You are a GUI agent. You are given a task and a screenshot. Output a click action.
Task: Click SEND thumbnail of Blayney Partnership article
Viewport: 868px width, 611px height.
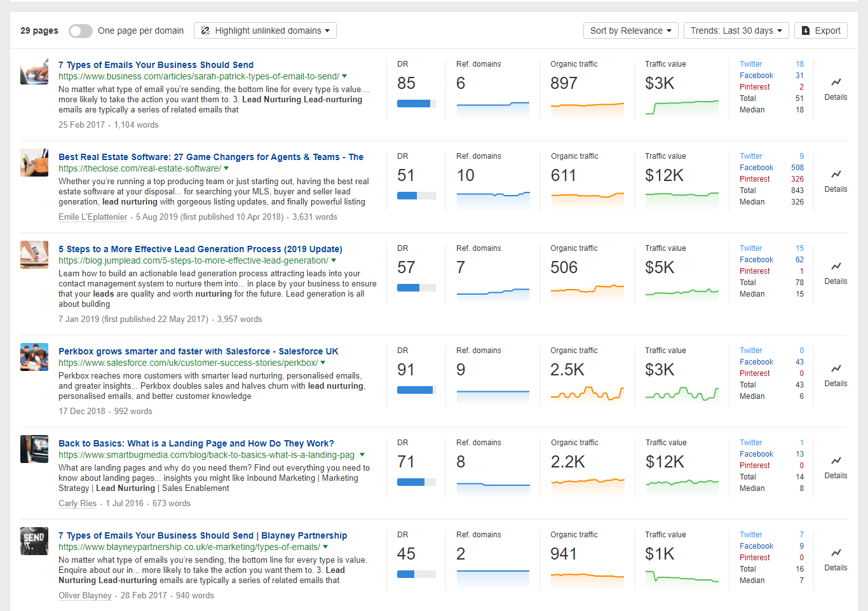pos(34,541)
